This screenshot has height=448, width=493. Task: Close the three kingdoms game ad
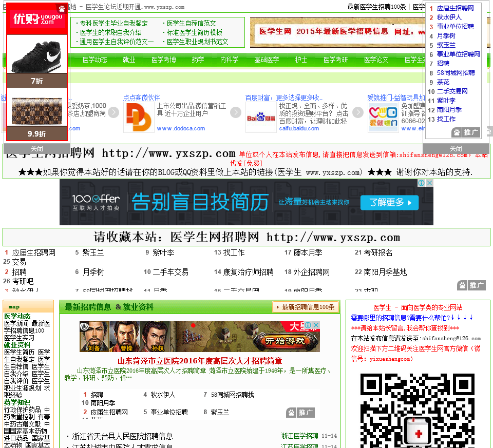(316, 325)
